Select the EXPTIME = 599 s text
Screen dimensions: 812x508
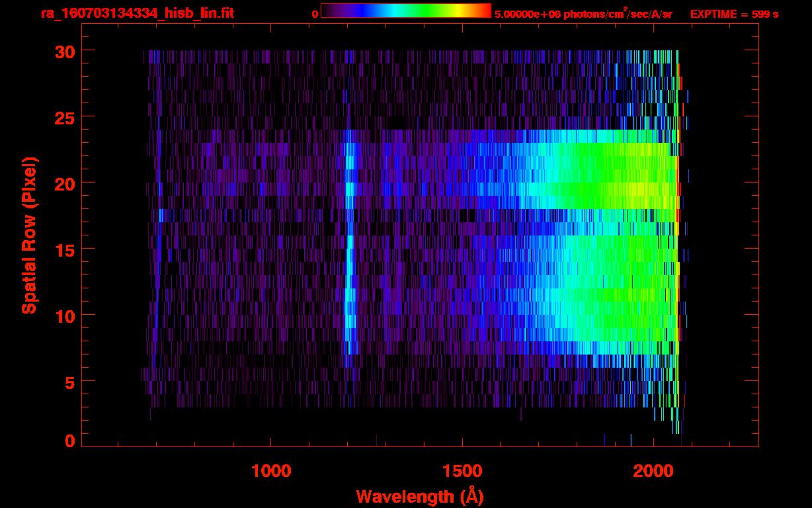point(734,14)
